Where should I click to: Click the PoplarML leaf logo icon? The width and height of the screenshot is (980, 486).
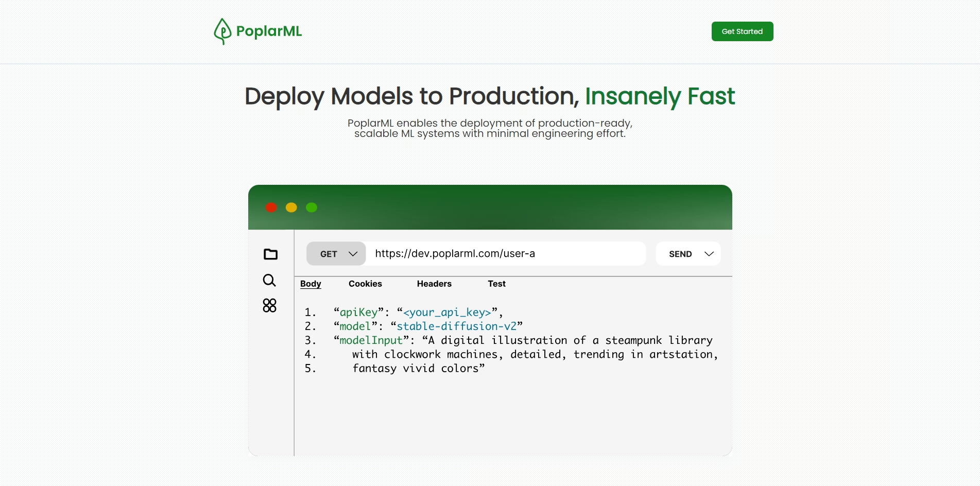222,31
